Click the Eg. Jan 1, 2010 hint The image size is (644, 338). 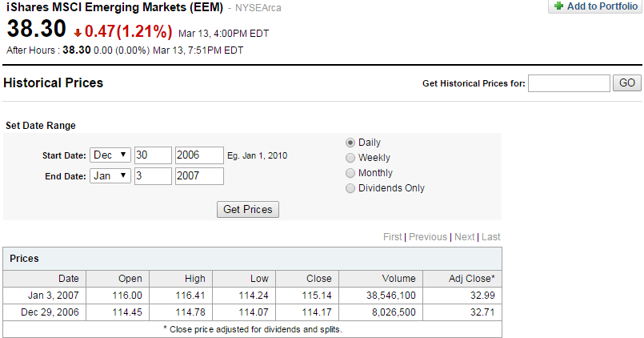[x=257, y=156]
